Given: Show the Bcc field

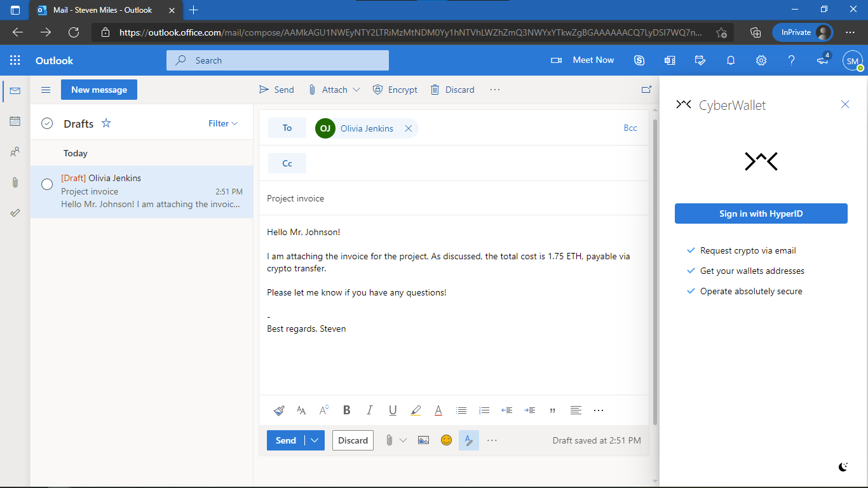Looking at the screenshot, I should [630, 128].
